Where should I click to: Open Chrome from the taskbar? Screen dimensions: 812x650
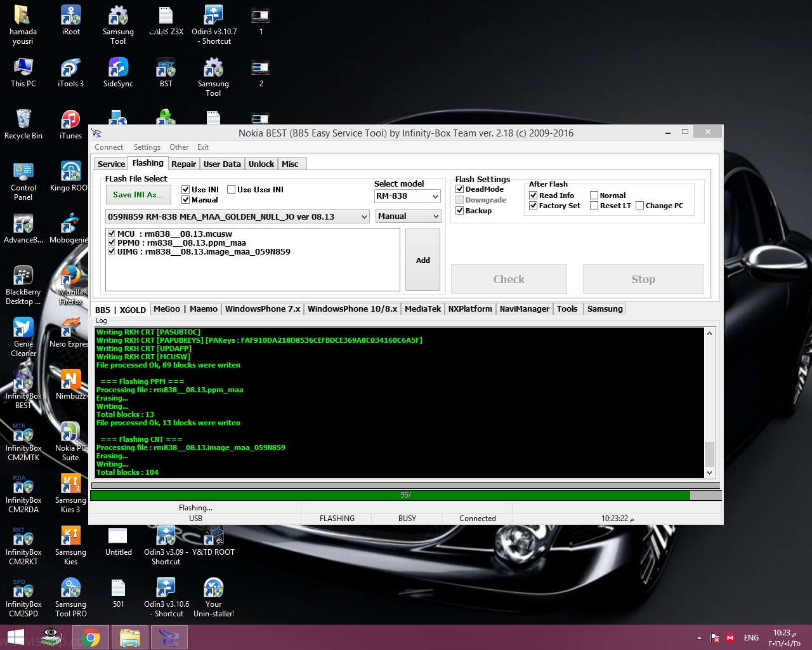point(91,637)
